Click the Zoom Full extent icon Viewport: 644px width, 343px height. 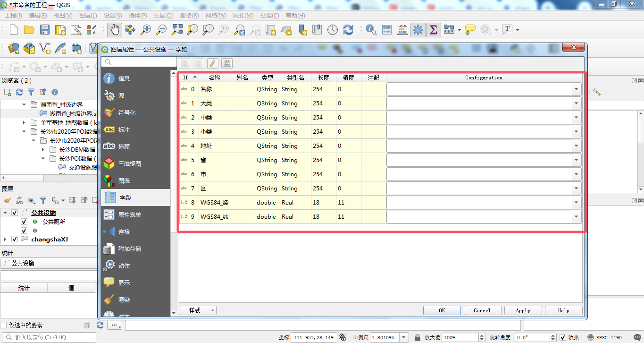(x=177, y=30)
